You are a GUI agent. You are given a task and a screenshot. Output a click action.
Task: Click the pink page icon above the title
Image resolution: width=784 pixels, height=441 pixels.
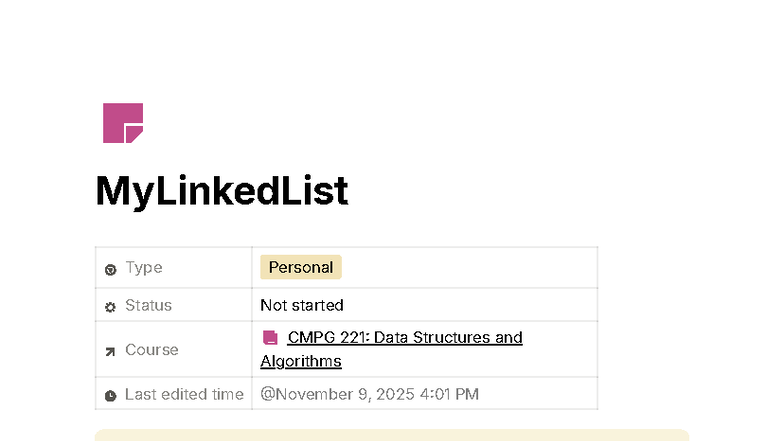pos(123,123)
